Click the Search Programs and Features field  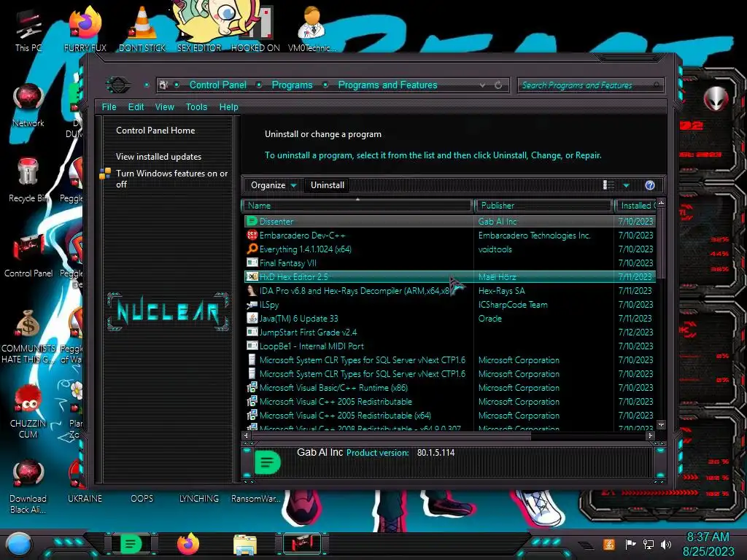click(590, 85)
